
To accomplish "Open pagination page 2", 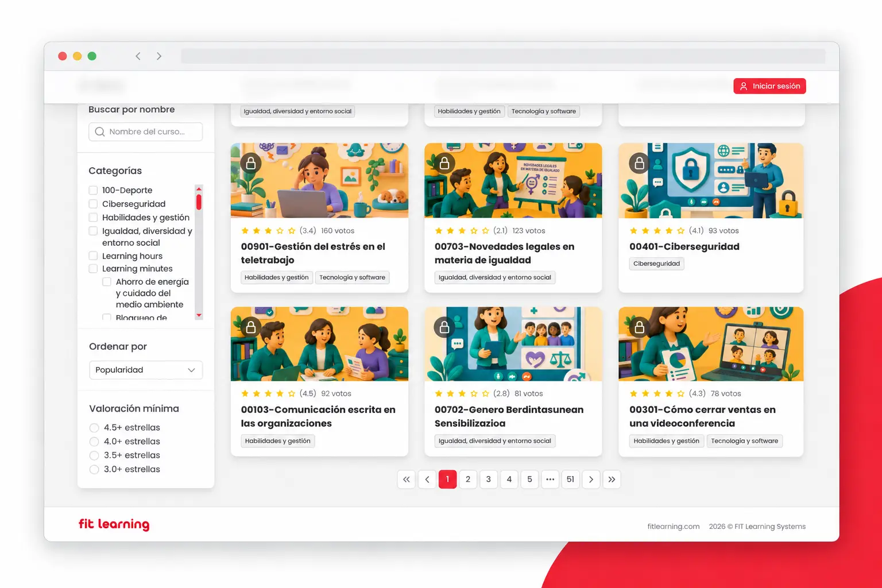I will [468, 479].
